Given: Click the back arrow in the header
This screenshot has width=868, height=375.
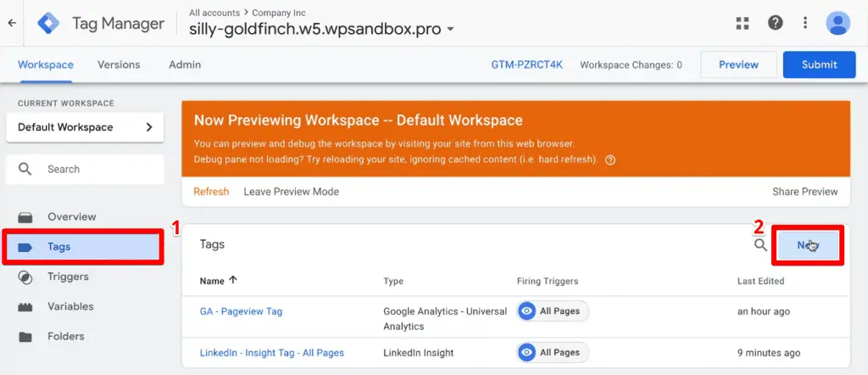Looking at the screenshot, I should point(12,23).
